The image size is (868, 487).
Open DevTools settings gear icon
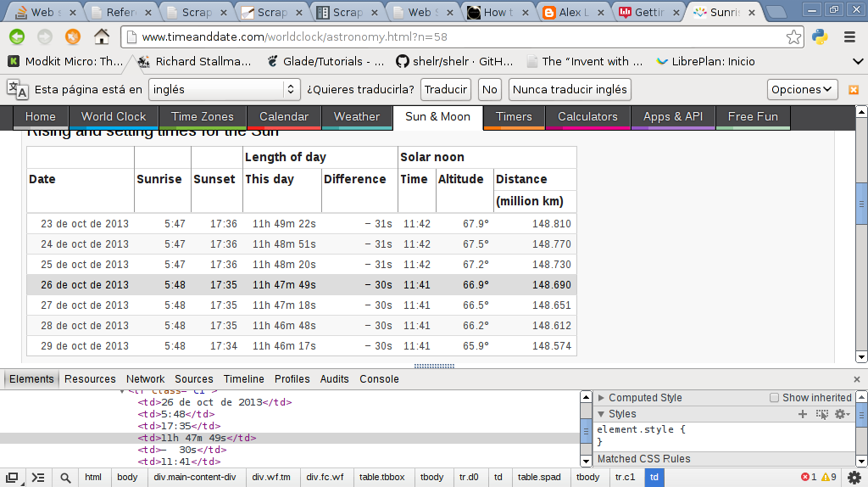pyautogui.click(x=841, y=414)
